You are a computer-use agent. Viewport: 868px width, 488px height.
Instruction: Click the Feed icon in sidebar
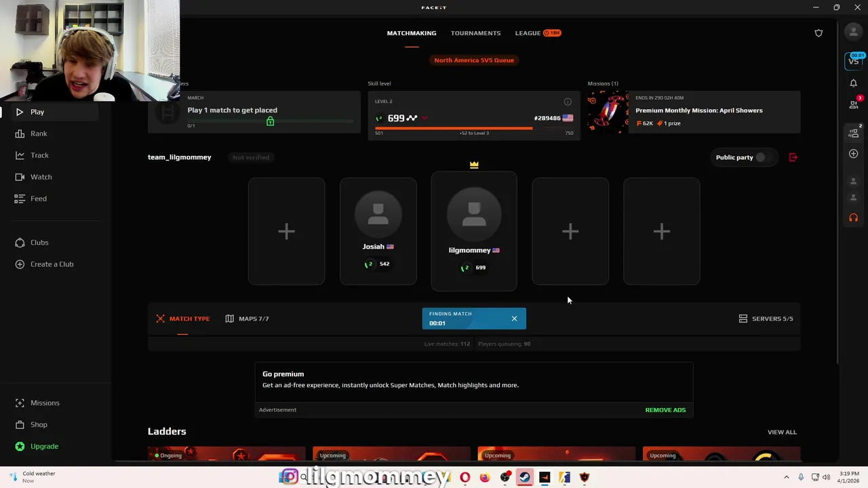(20, 199)
